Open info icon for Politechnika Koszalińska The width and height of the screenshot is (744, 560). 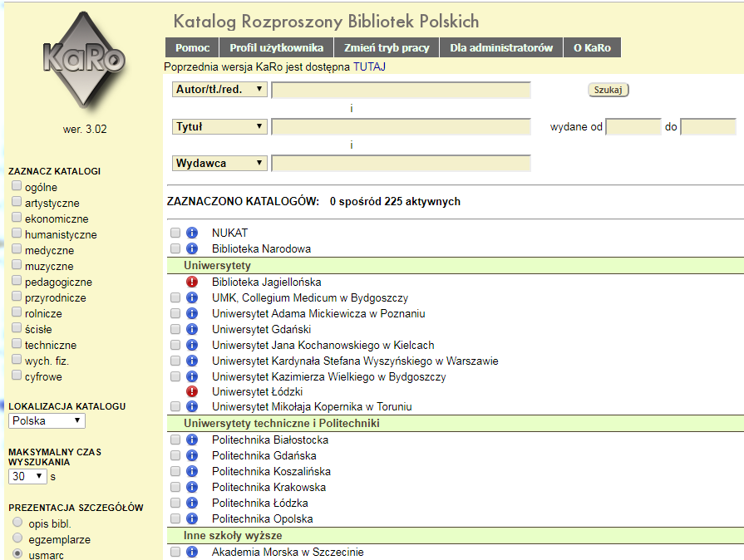pyautogui.click(x=192, y=471)
